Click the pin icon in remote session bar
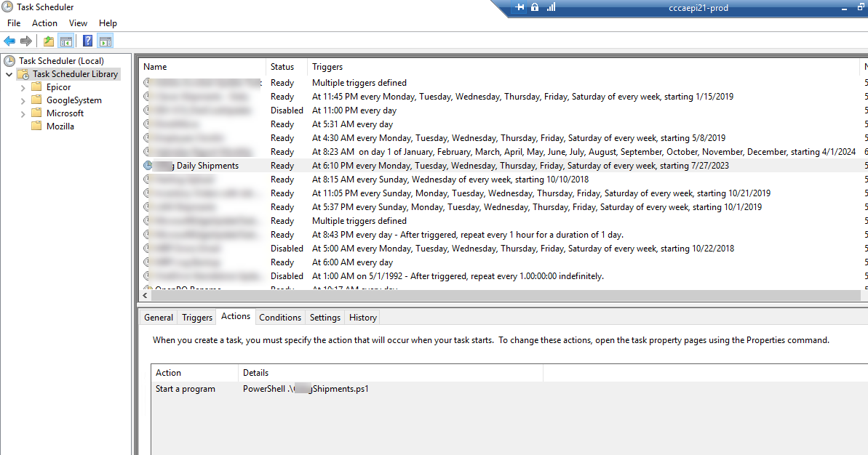This screenshot has height=455, width=868. (519, 7)
